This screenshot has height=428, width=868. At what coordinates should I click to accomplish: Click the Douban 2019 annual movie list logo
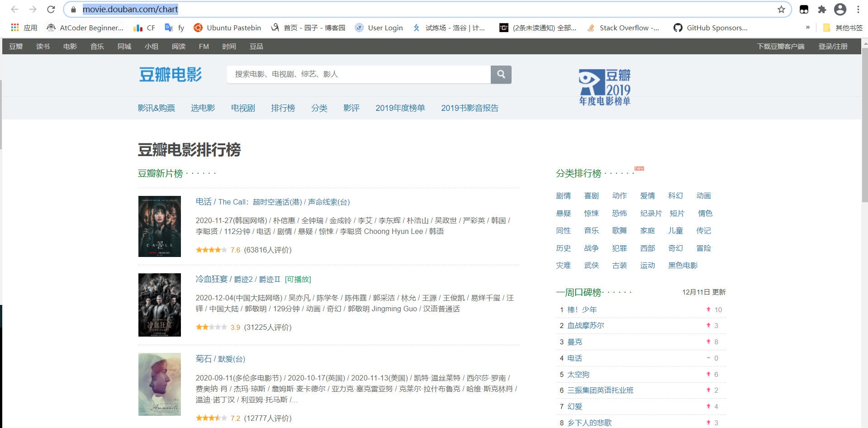[x=604, y=87]
